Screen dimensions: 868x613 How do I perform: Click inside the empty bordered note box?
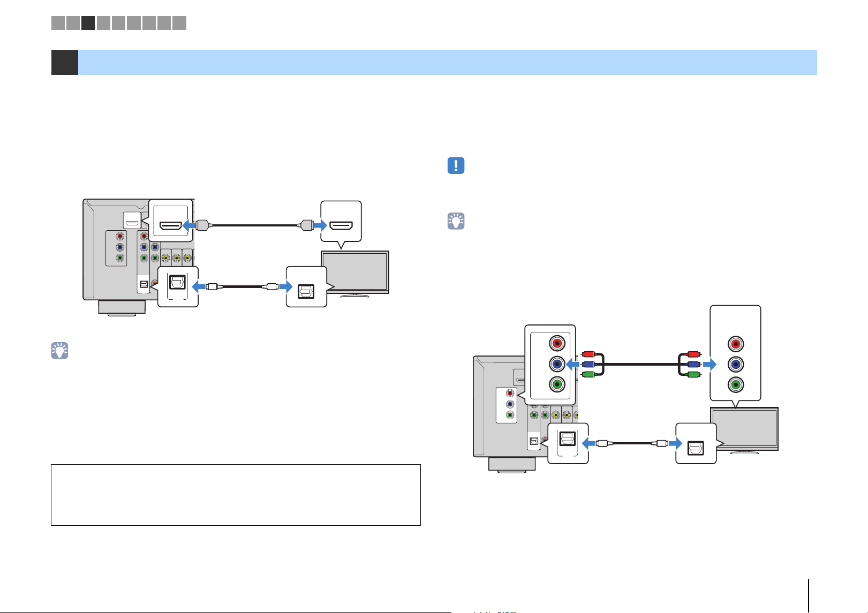[x=236, y=495]
